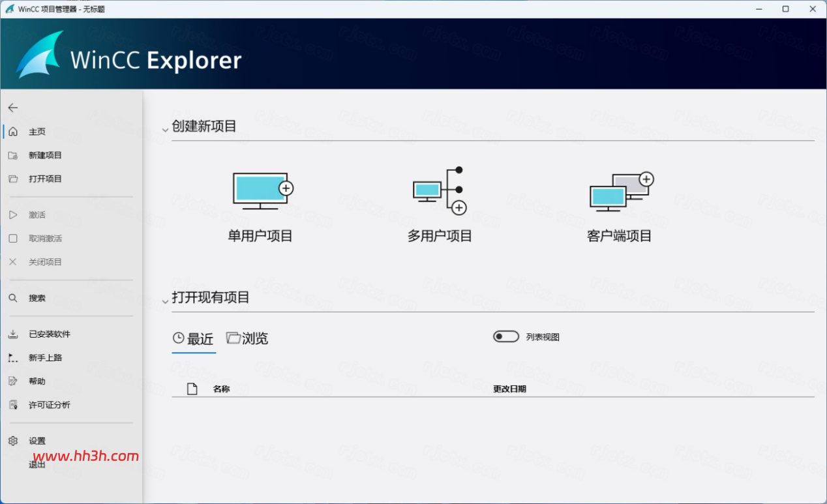Click the back arrow in sidebar

(x=13, y=108)
